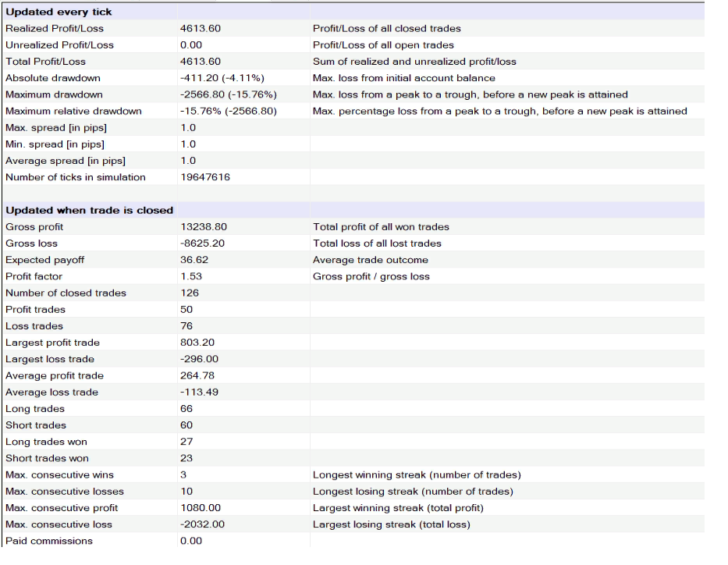
Task: Select the Profit factor value 1.53
Action: (x=191, y=276)
